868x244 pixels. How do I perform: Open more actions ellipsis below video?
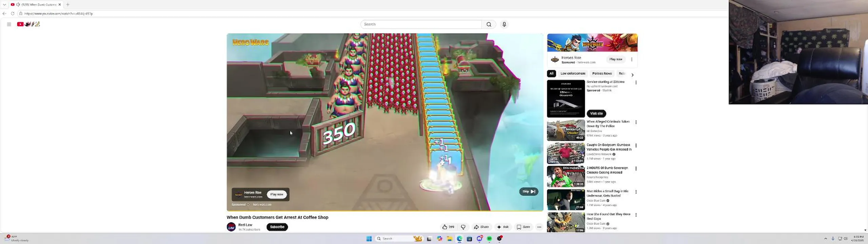539,227
